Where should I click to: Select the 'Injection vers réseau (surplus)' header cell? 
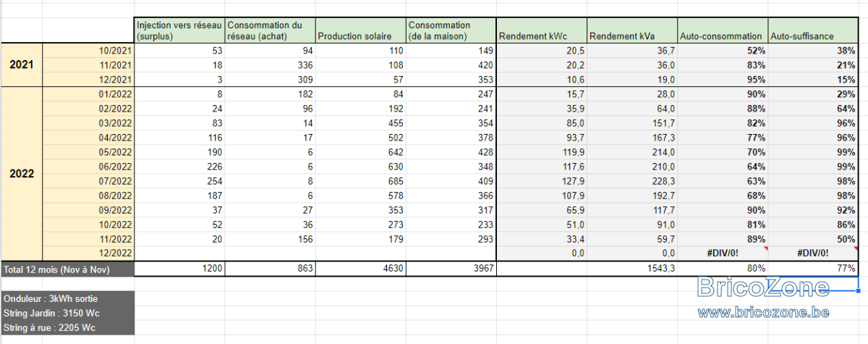(179, 30)
